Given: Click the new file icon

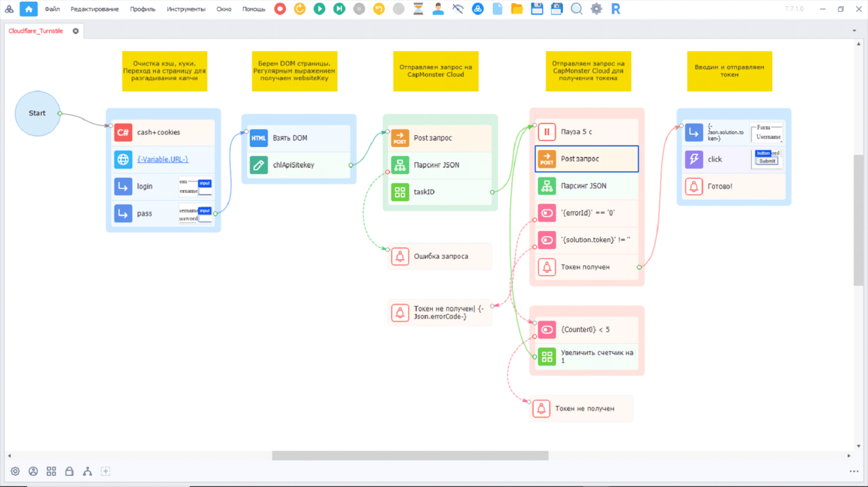Looking at the screenshot, I should [x=498, y=9].
